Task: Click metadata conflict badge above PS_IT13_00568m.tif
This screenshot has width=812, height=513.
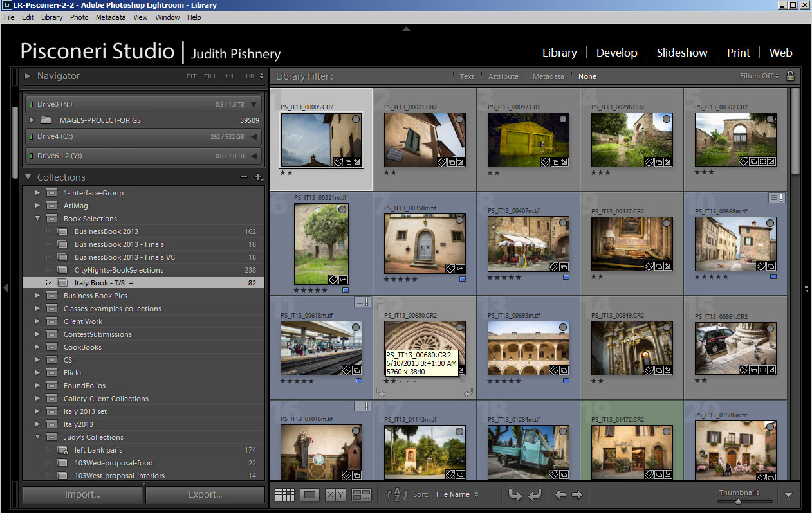Action: tap(777, 198)
